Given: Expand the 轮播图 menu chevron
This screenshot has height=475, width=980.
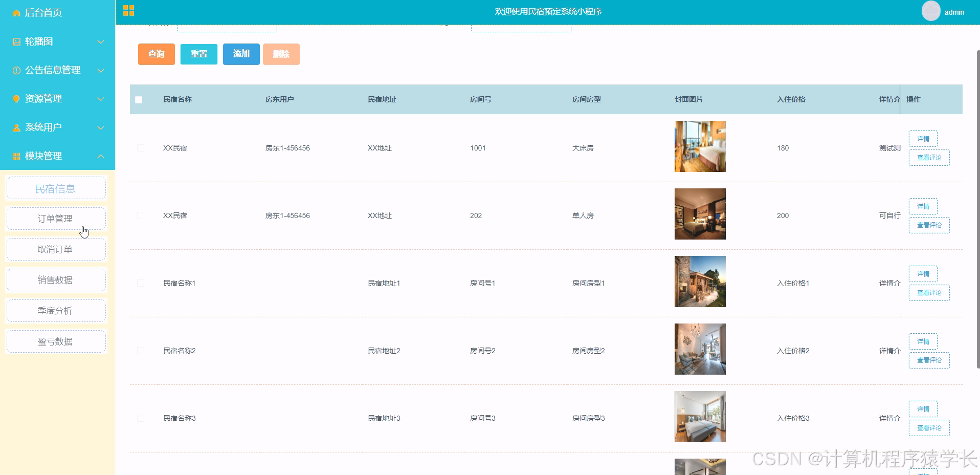Looking at the screenshot, I should [x=101, y=41].
